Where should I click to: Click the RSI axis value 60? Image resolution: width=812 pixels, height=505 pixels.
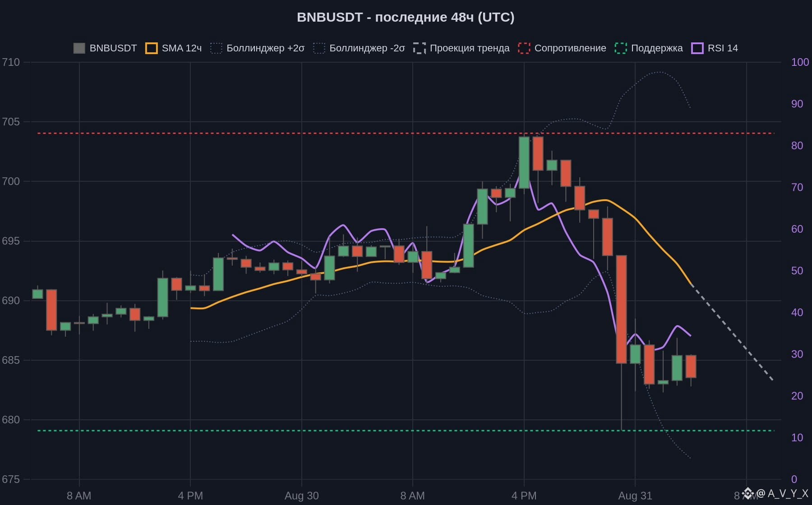(797, 229)
